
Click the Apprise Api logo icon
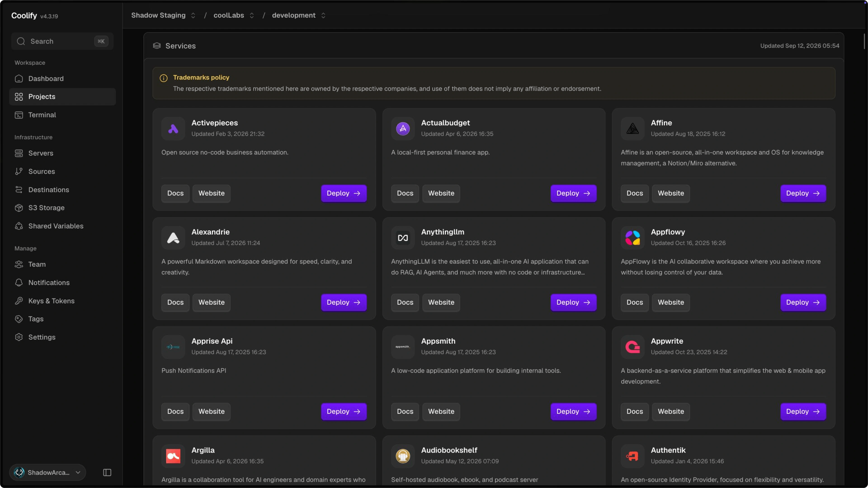[173, 347]
